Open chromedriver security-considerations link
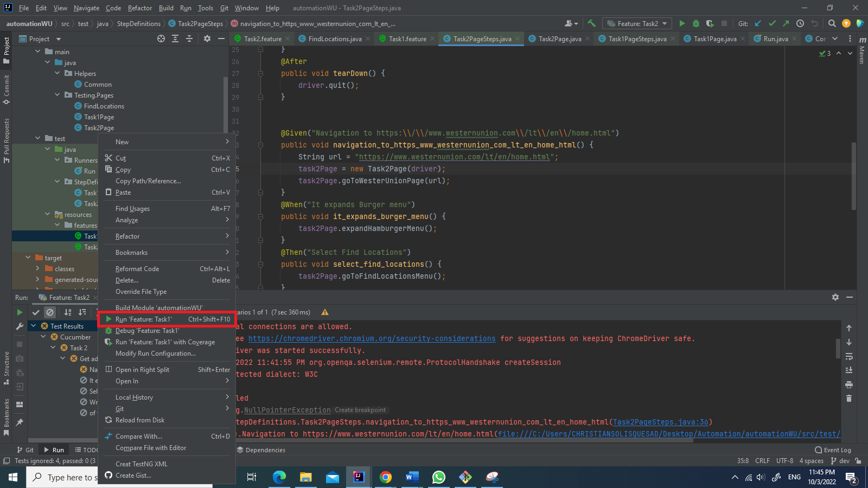 (x=372, y=338)
